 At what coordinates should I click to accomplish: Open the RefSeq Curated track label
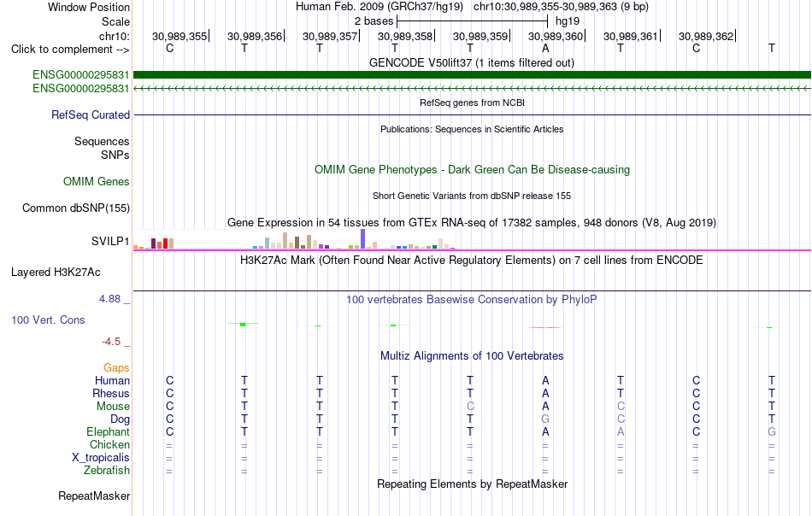pyautogui.click(x=90, y=114)
